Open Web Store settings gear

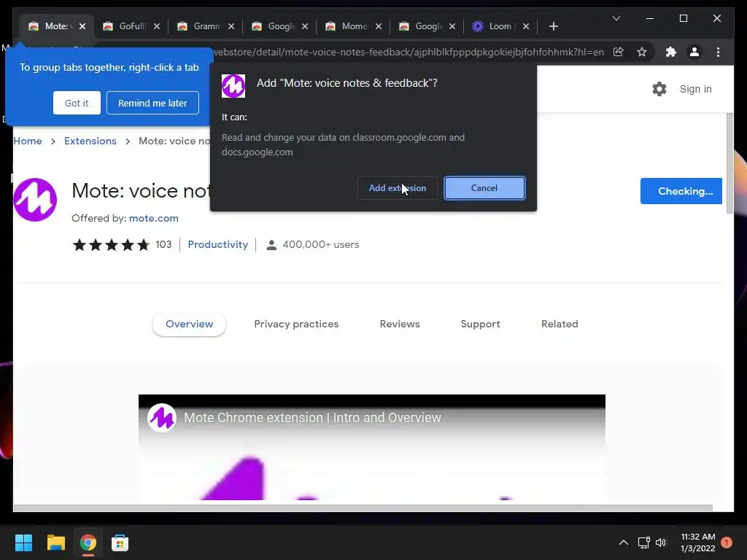pyautogui.click(x=659, y=89)
